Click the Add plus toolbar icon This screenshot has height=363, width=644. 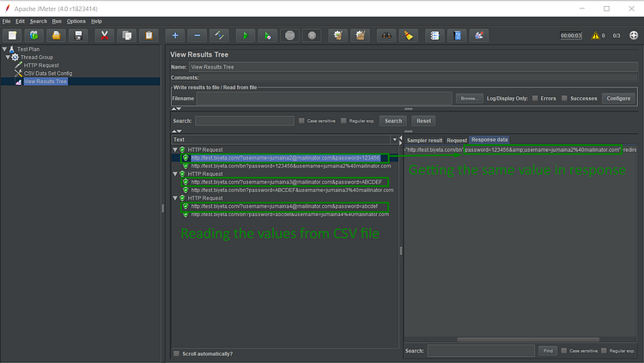pyautogui.click(x=175, y=35)
